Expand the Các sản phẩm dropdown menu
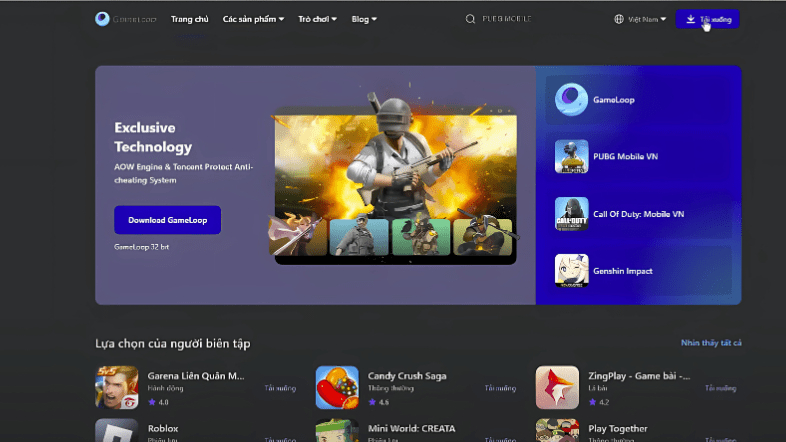Screen dimensions: 786x442 coord(253,19)
